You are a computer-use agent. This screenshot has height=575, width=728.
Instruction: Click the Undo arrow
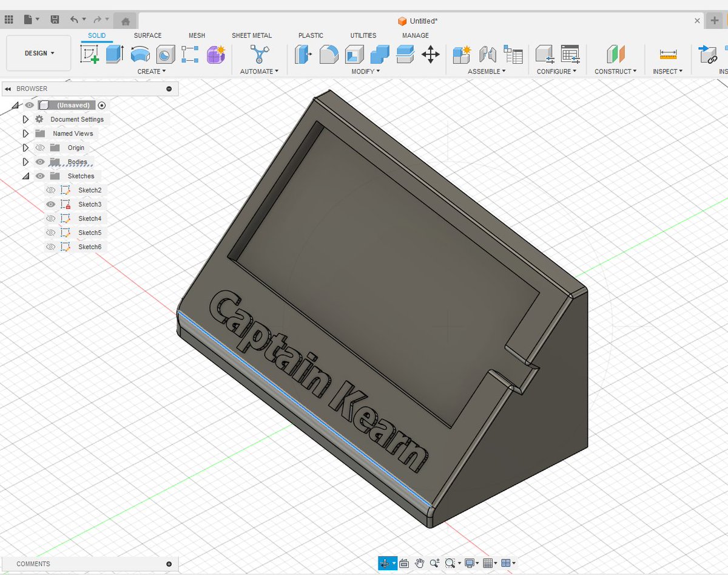(x=74, y=20)
